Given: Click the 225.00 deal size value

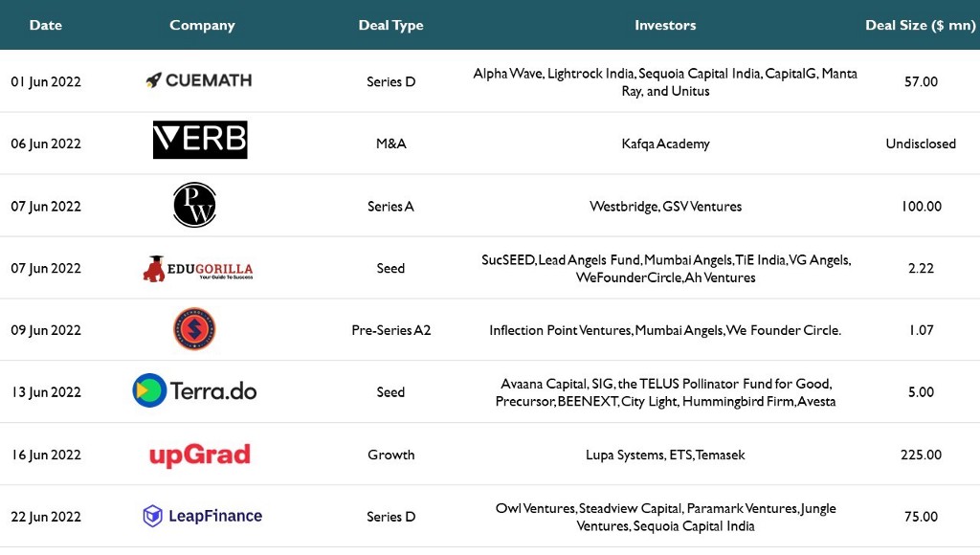Looking at the screenshot, I should pyautogui.click(x=921, y=455).
